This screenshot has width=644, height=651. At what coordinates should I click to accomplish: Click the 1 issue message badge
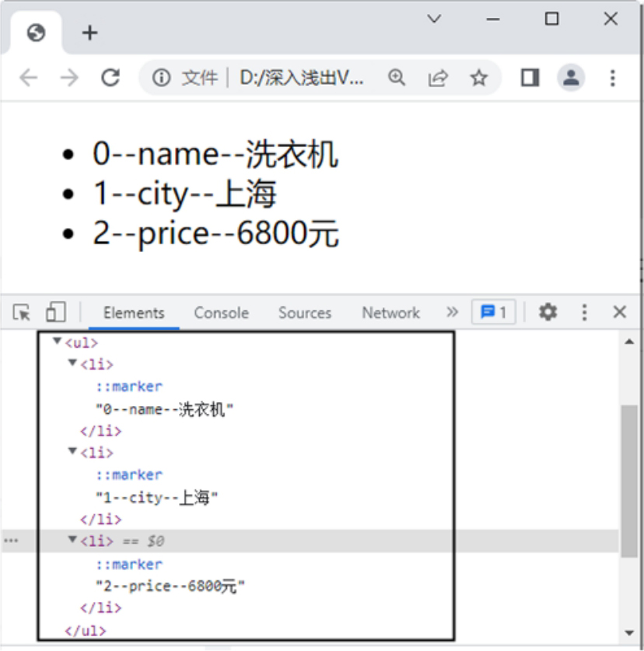494,313
